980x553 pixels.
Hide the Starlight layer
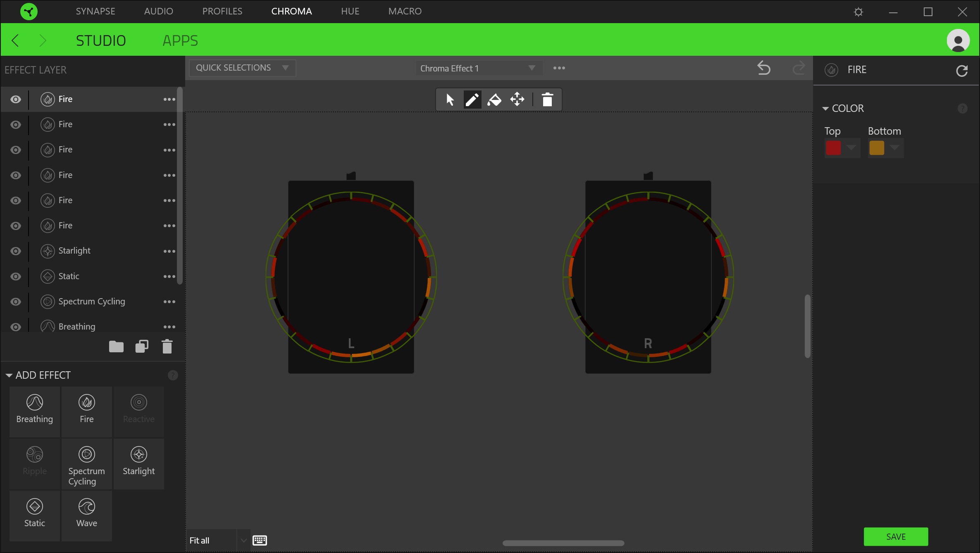(x=16, y=251)
